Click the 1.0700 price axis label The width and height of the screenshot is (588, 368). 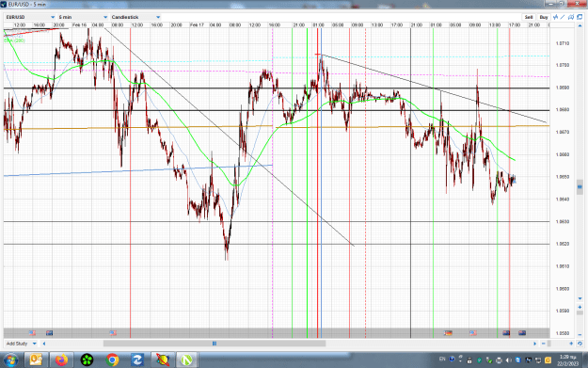tap(562, 65)
